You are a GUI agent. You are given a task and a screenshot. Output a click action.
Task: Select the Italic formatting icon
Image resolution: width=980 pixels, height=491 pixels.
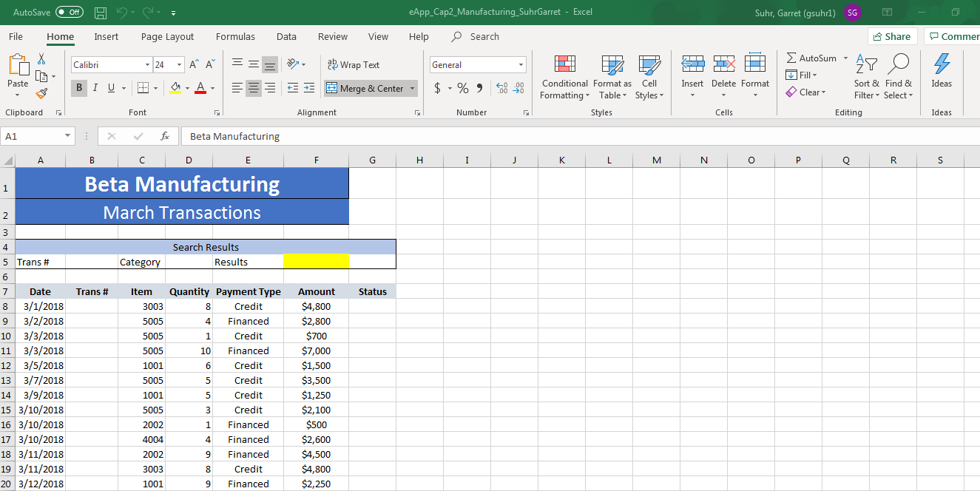click(95, 87)
